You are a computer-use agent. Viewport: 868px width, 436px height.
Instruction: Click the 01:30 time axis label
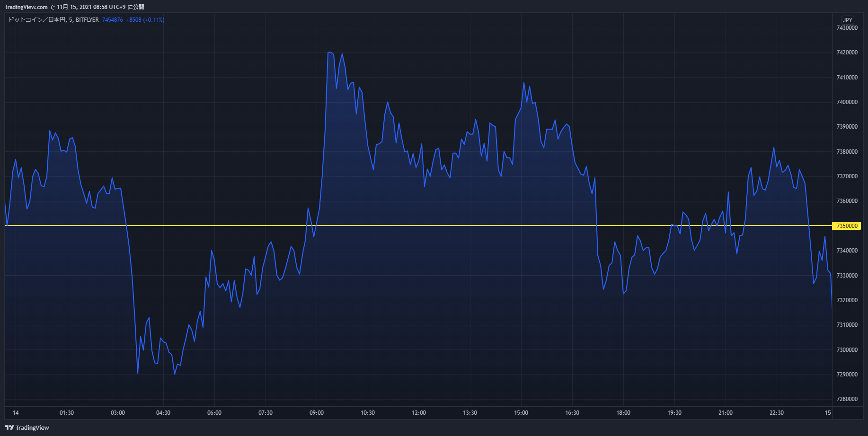point(67,413)
